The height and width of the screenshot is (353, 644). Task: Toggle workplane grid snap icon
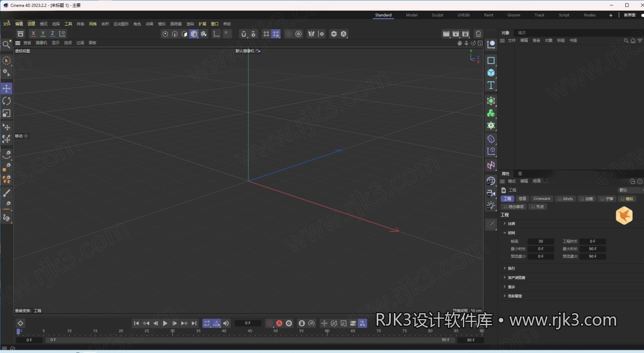275,34
